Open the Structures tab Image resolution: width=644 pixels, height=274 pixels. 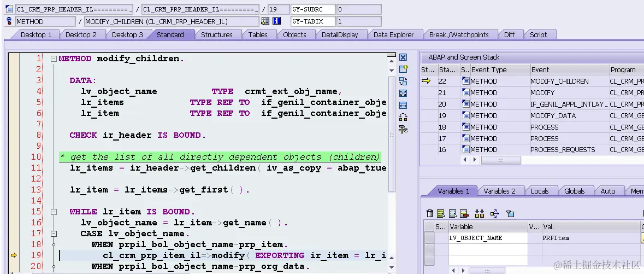[x=216, y=34]
